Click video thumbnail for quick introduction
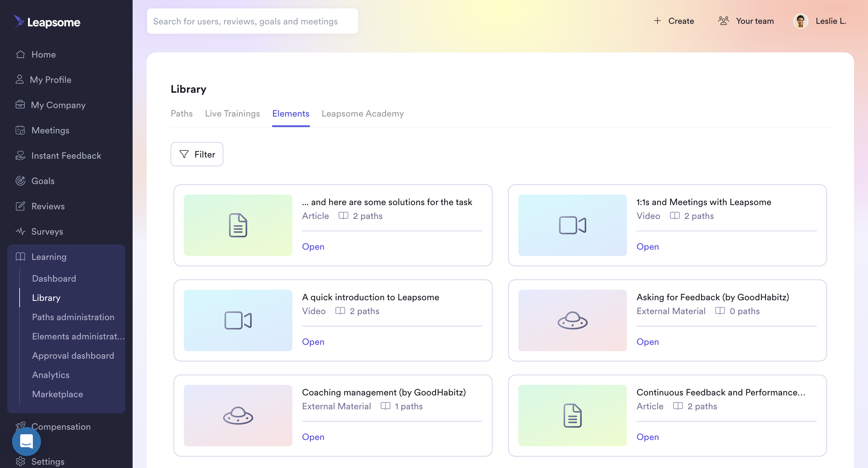The width and height of the screenshot is (868, 468). tap(238, 320)
